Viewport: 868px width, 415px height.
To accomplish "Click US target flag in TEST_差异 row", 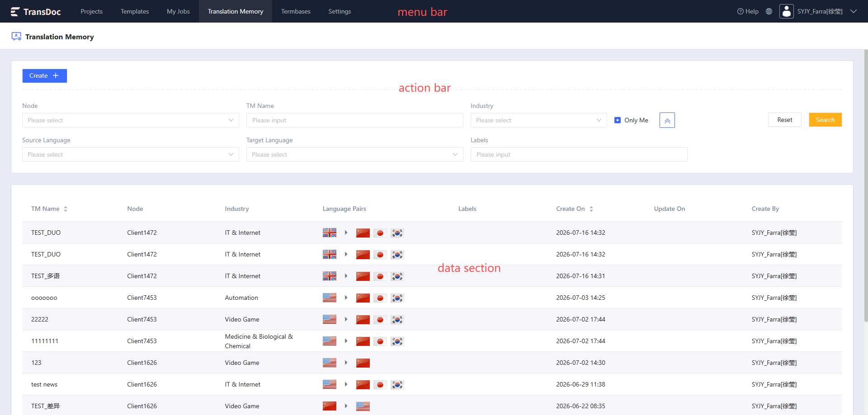I will coord(363,406).
